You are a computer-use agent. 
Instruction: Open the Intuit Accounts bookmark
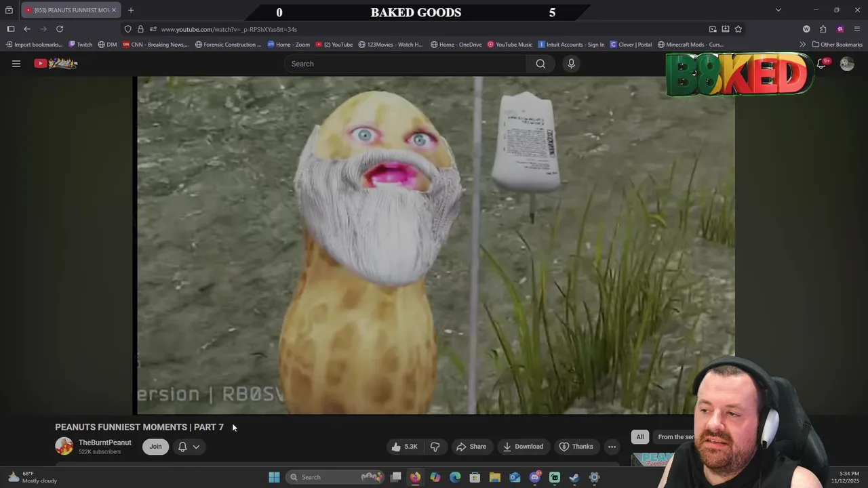pos(571,45)
